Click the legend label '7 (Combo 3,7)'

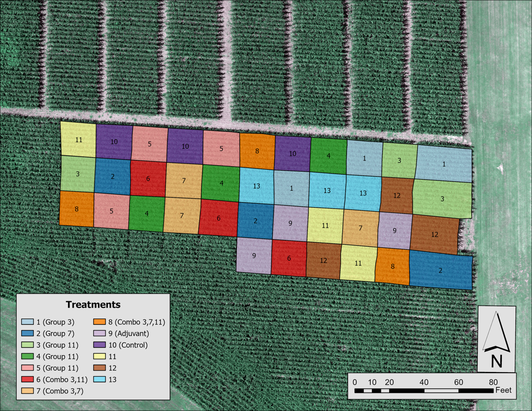pos(60,391)
